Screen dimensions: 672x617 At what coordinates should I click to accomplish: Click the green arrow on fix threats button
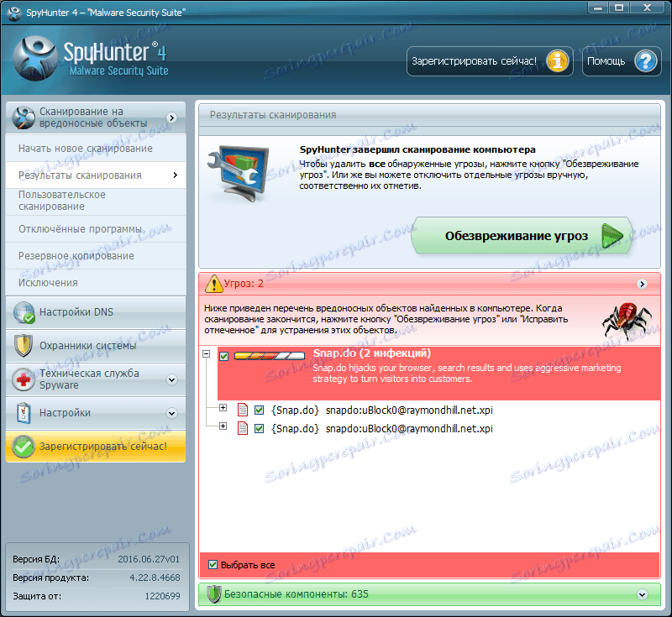(612, 236)
